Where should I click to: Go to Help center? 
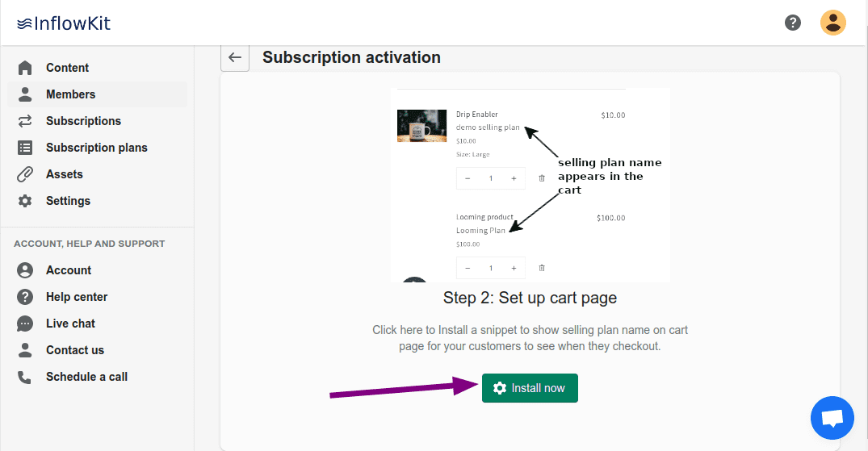pyautogui.click(x=77, y=297)
